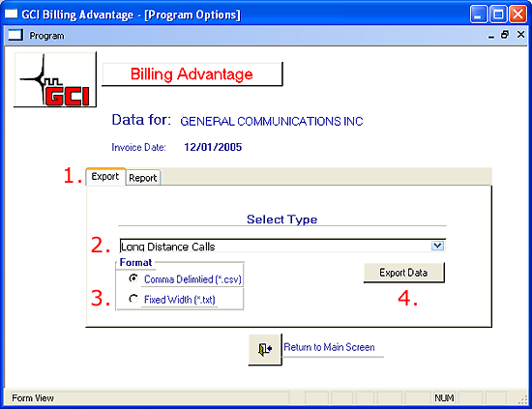
Task: Click the Invoice Date: label
Action: pos(138,147)
